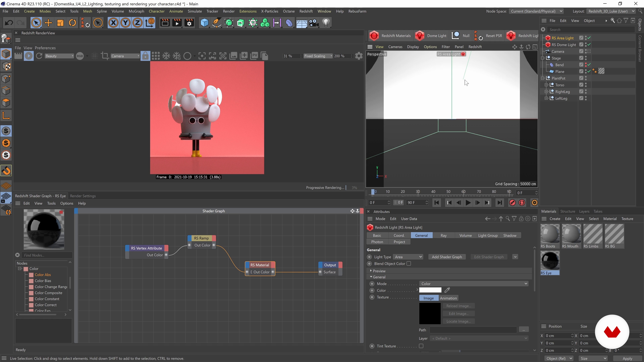The image size is (644, 362).
Task: Toggle RenderView crop region icon
Action: coord(105,56)
